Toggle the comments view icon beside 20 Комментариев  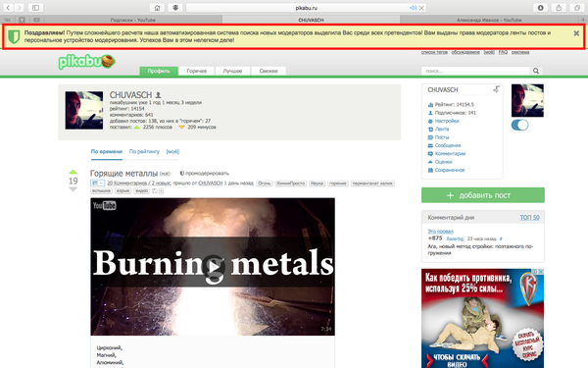click(x=97, y=184)
